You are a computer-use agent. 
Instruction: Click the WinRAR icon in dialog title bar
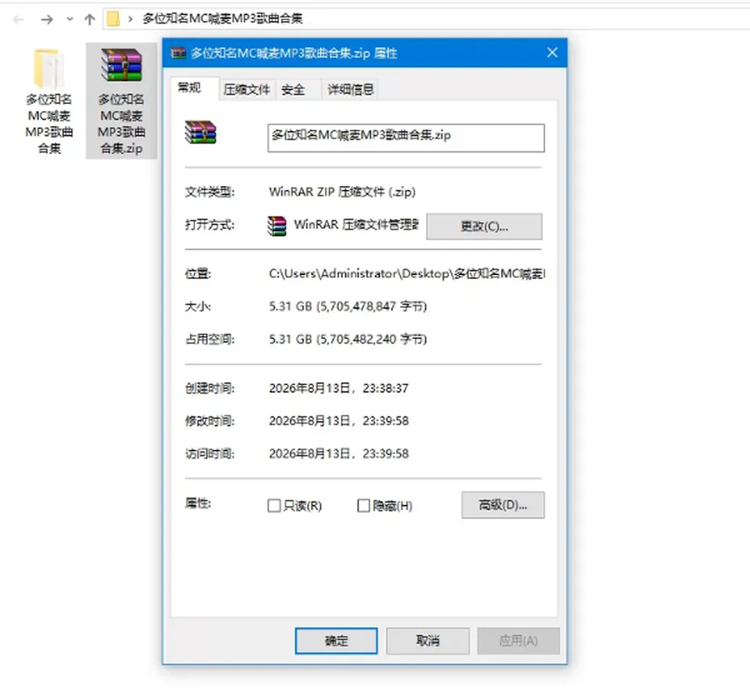pyautogui.click(x=178, y=53)
